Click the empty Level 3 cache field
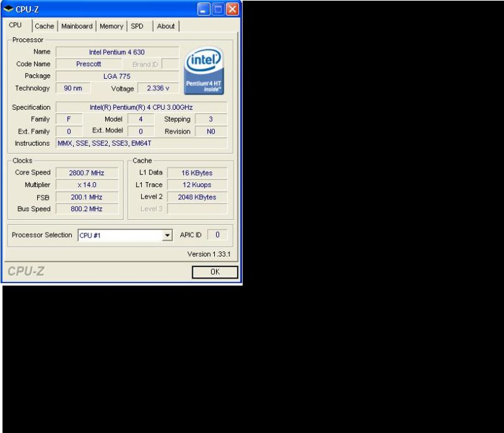 (x=197, y=209)
